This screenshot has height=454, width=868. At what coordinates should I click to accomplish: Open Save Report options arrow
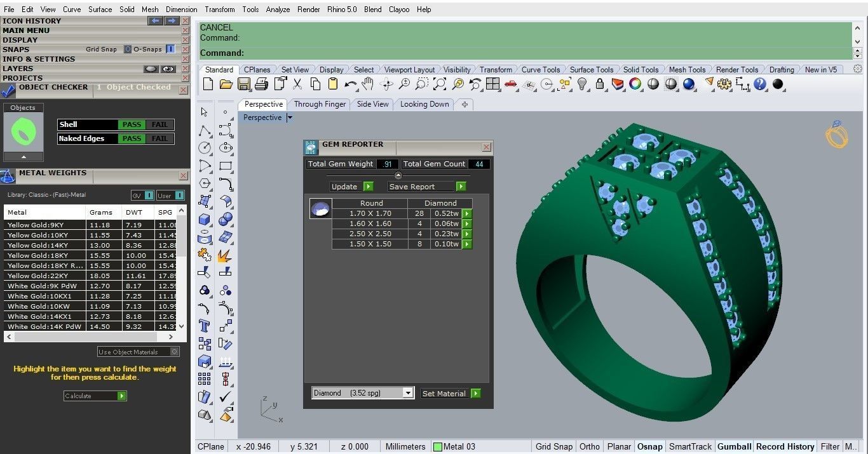click(x=461, y=187)
